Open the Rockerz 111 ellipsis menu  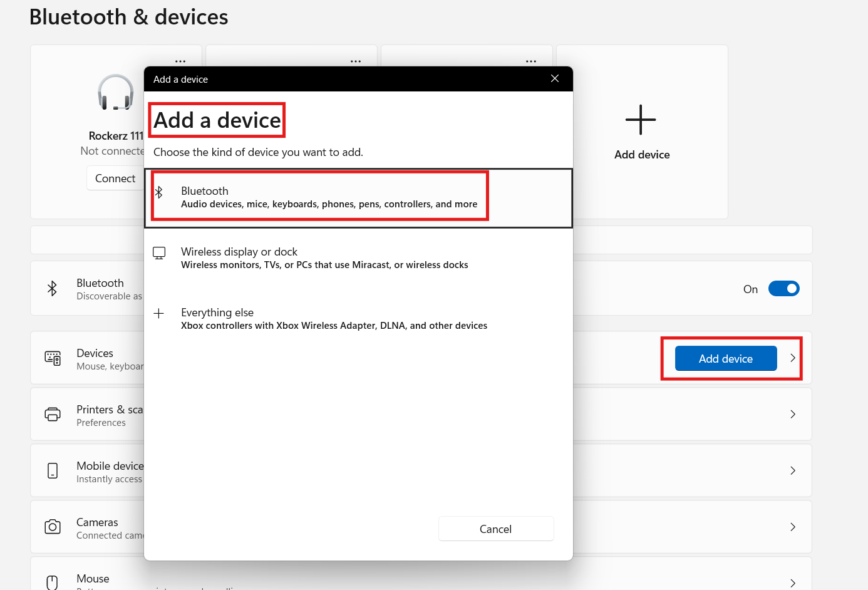click(180, 61)
